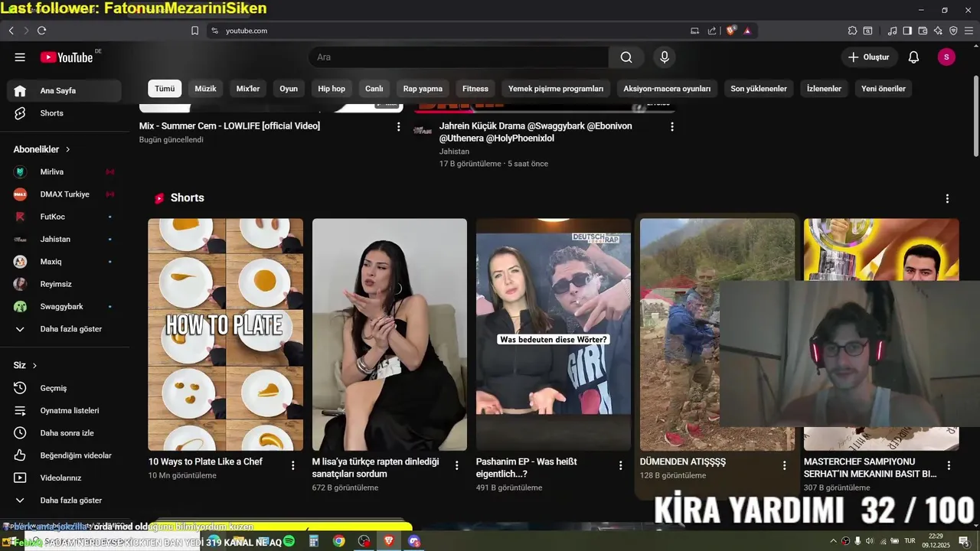Screen dimensions: 980x551
Task: Expand the Abonelikler section chevron
Action: (67, 150)
